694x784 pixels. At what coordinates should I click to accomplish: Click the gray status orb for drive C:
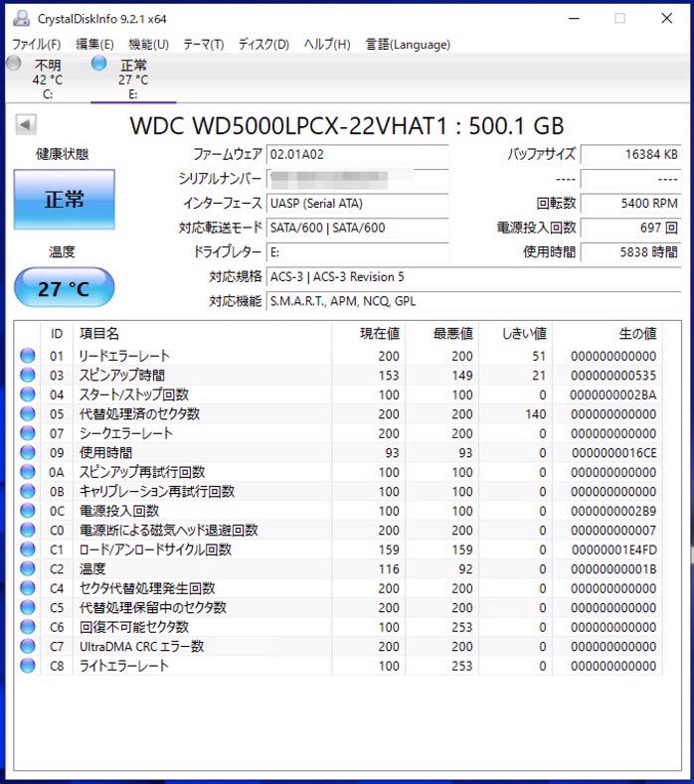tap(14, 64)
